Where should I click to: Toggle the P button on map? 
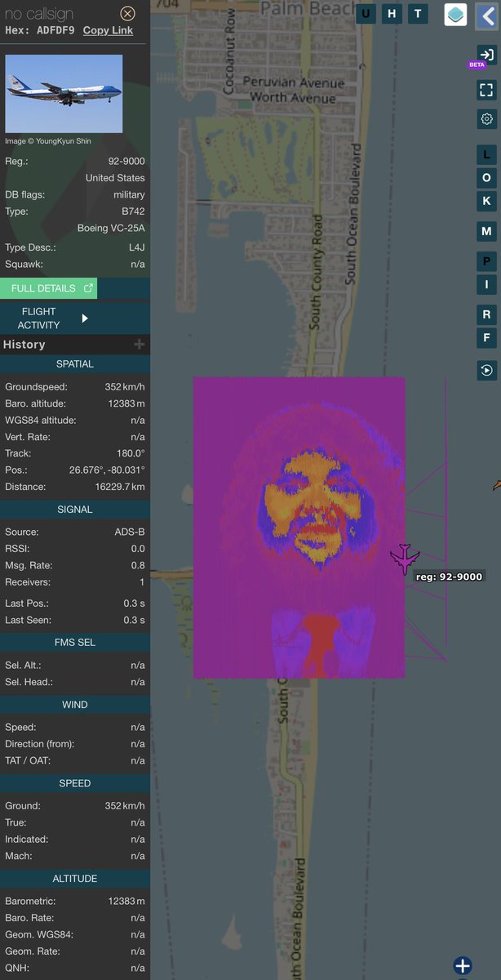tap(486, 261)
